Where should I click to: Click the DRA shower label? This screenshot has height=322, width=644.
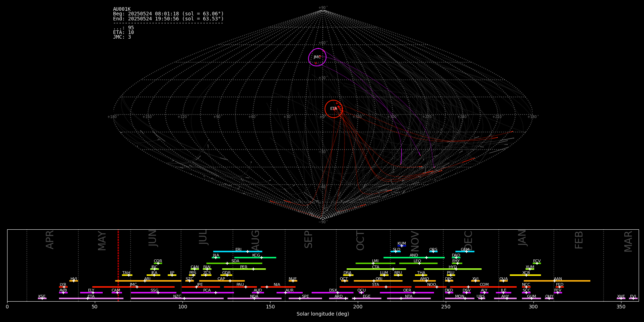pyautogui.click(x=347, y=273)
